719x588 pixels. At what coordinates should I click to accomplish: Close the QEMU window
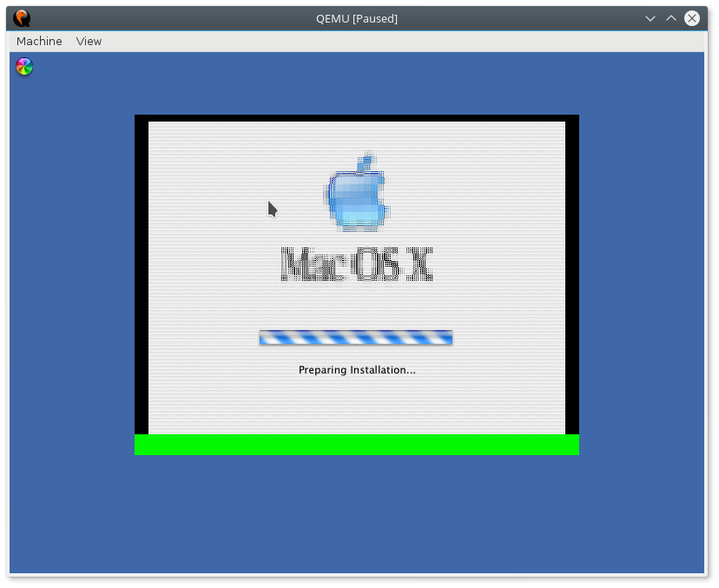click(x=692, y=18)
